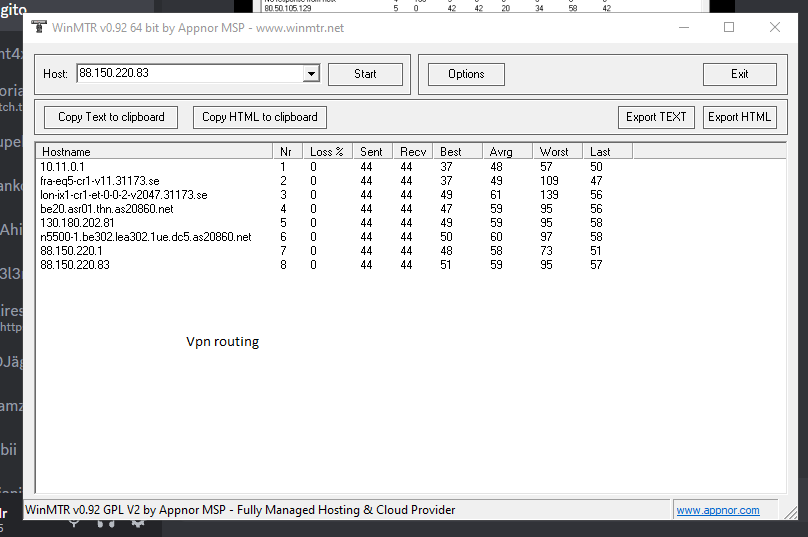Viewport: 808px width, 537px height.
Task: Copy Text to clipboard
Action: (111, 117)
